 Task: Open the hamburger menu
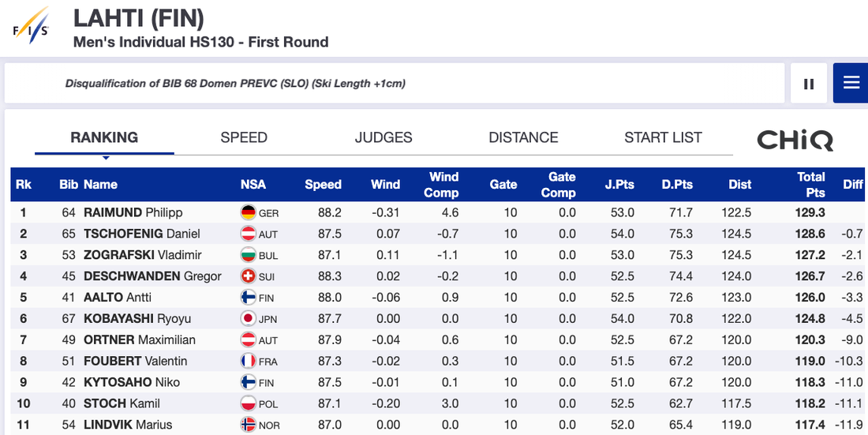[x=851, y=84]
